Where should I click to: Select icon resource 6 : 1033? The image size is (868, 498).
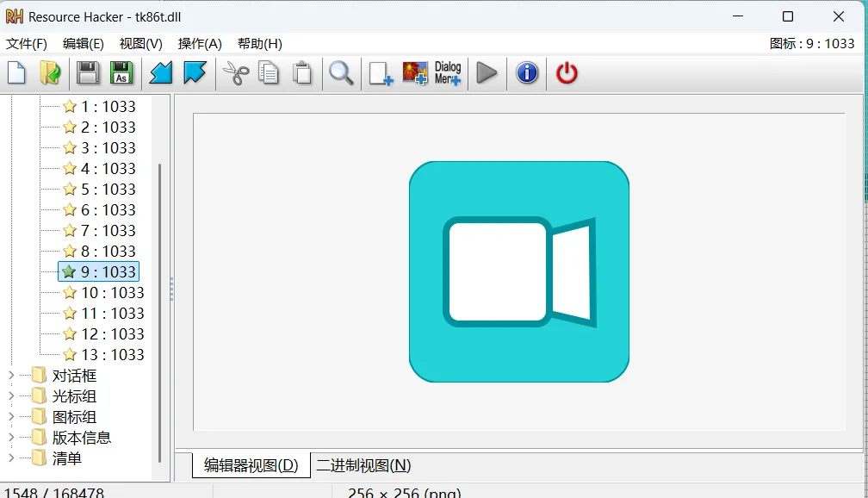(108, 210)
